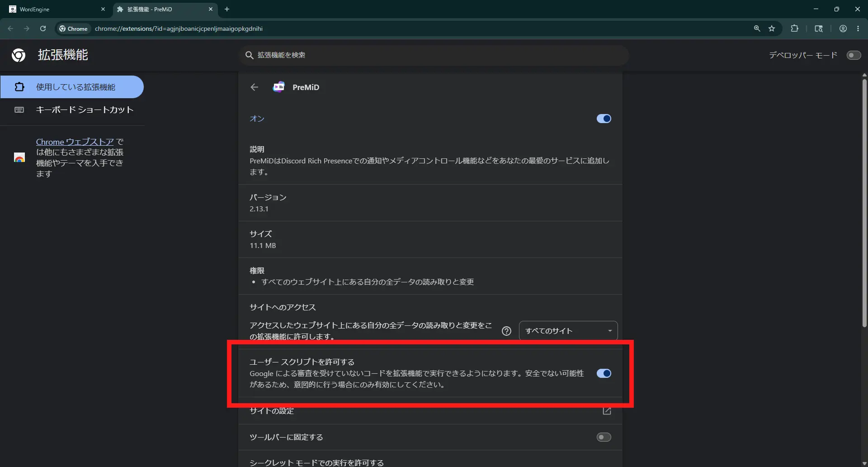Click the search magnifier in extensions search
The height and width of the screenshot is (467, 868).
tap(249, 55)
